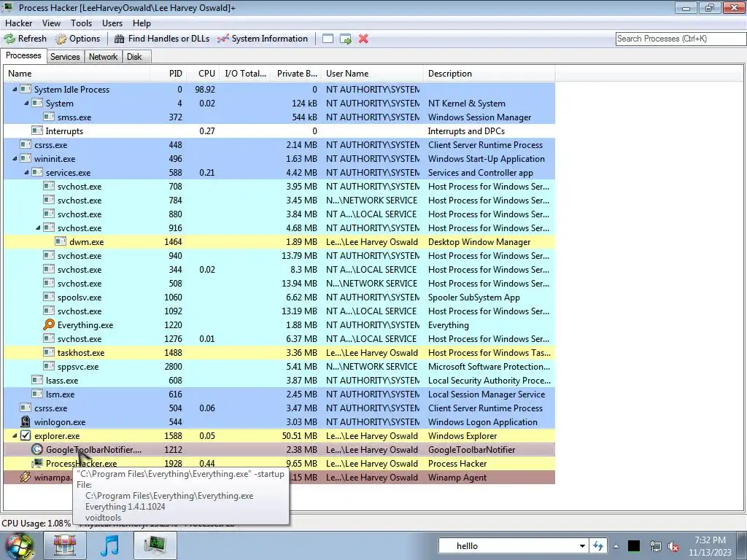Image resolution: width=747 pixels, height=560 pixels.
Task: Open the store-front taskbar icon
Action: [x=65, y=545]
